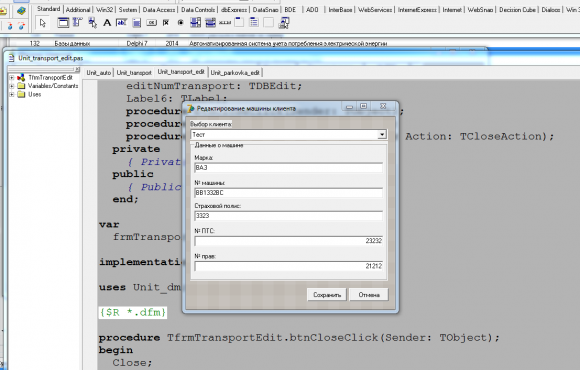Screen dimensions: 580x370
Task: Choose the Button component (OK icon)
Action: click(151, 23)
